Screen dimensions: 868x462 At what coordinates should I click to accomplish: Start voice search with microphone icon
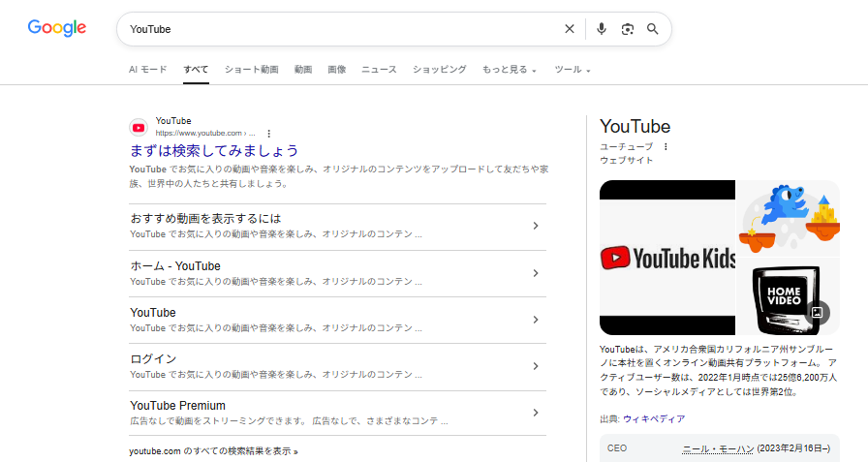(x=602, y=29)
